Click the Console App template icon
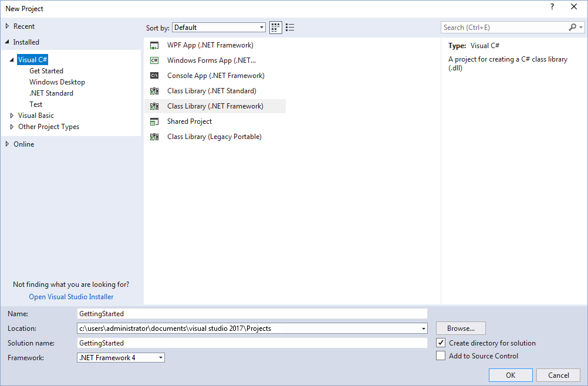The width and height of the screenshot is (588, 386). point(154,76)
